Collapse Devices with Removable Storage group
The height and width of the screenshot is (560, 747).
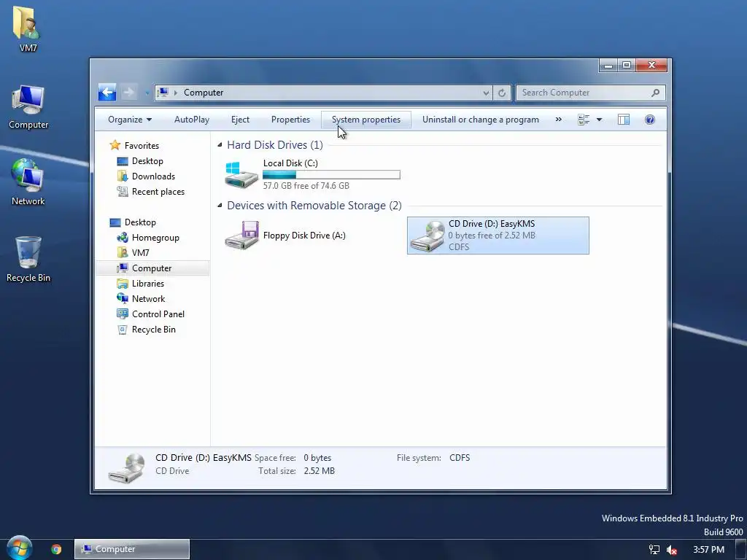tap(220, 206)
